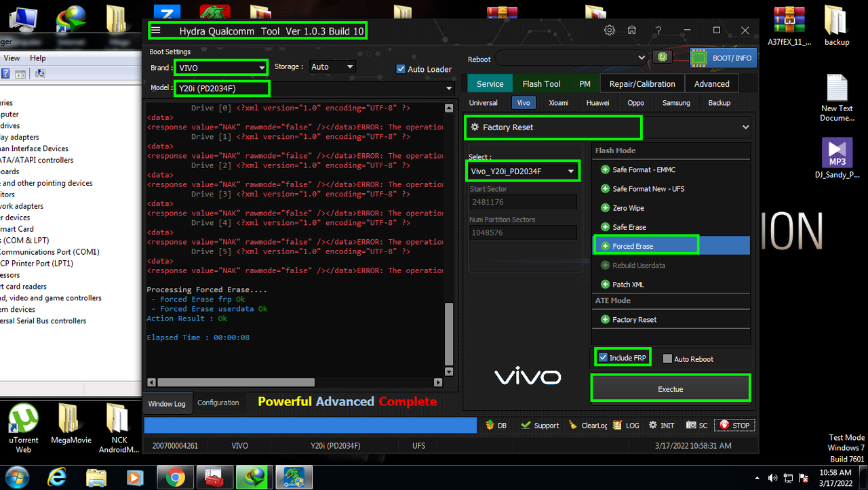Open Google Chrome from the taskbar
The image size is (868, 490).
[x=175, y=478]
